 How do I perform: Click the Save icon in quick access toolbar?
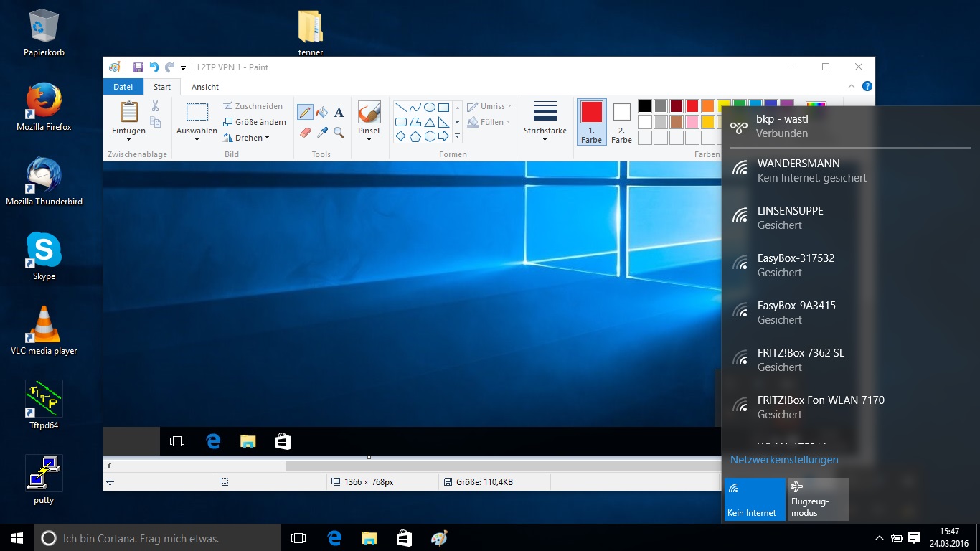pos(138,67)
